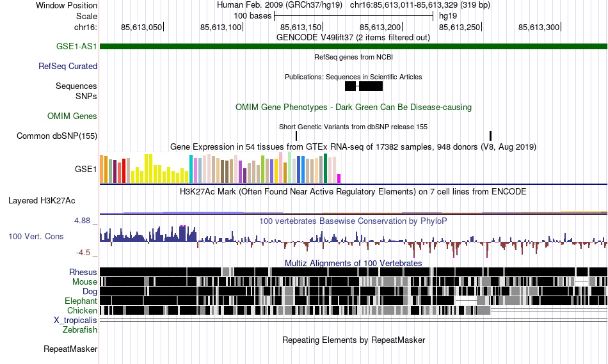Open H3K27Ac Mark ENCODE track title
The width and height of the screenshot is (608, 364).
(353, 191)
